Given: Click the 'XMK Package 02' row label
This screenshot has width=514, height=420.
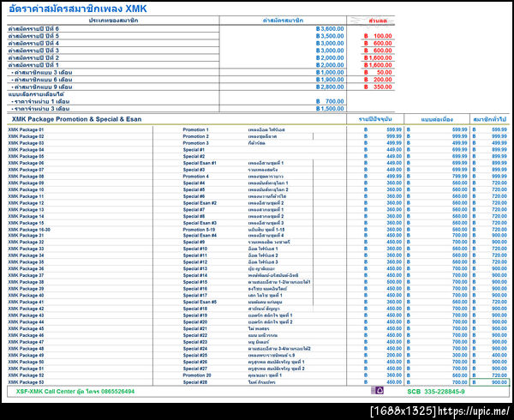Looking at the screenshot, I should 26,136.
